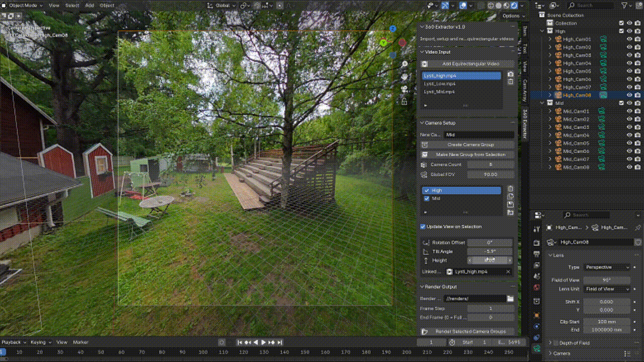Click the Tilt Angle value field

(490, 251)
